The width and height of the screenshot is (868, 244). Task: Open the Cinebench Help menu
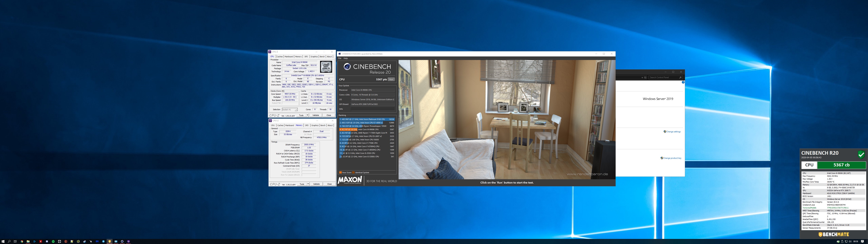pyautogui.click(x=345, y=58)
